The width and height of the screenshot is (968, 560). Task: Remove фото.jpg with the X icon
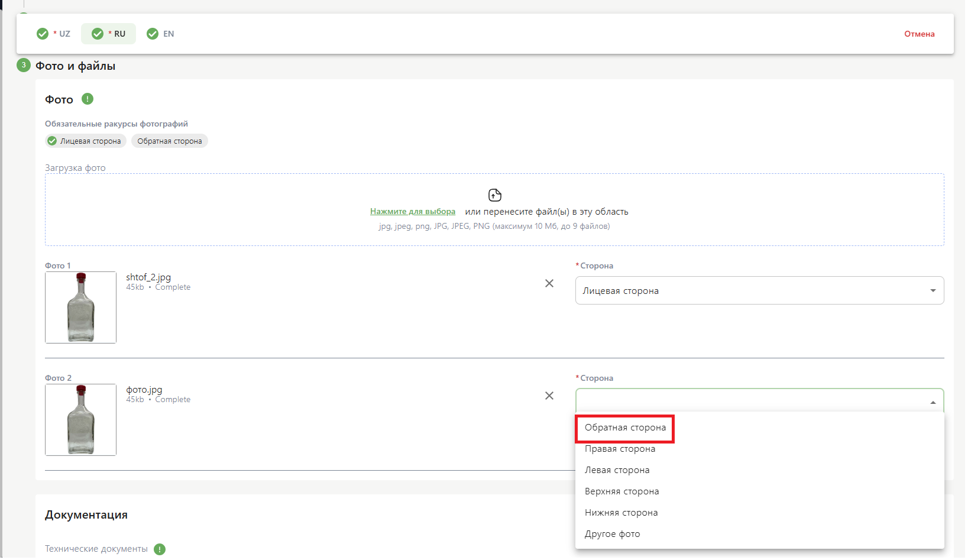tap(549, 396)
